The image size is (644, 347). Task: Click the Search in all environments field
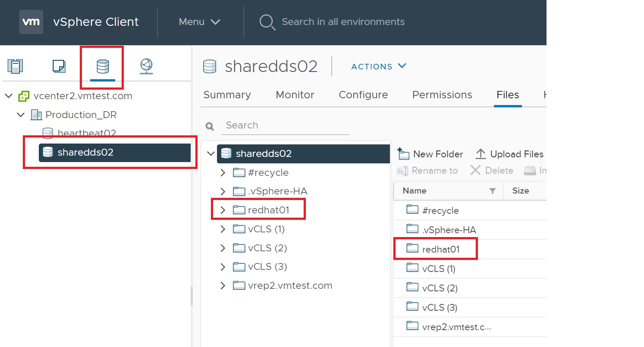click(x=343, y=22)
